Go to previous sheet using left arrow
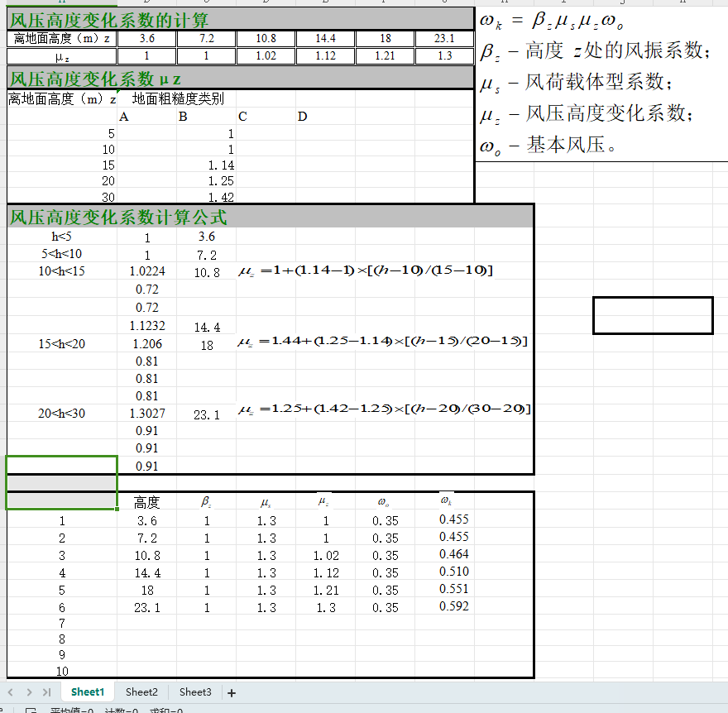 point(10,692)
